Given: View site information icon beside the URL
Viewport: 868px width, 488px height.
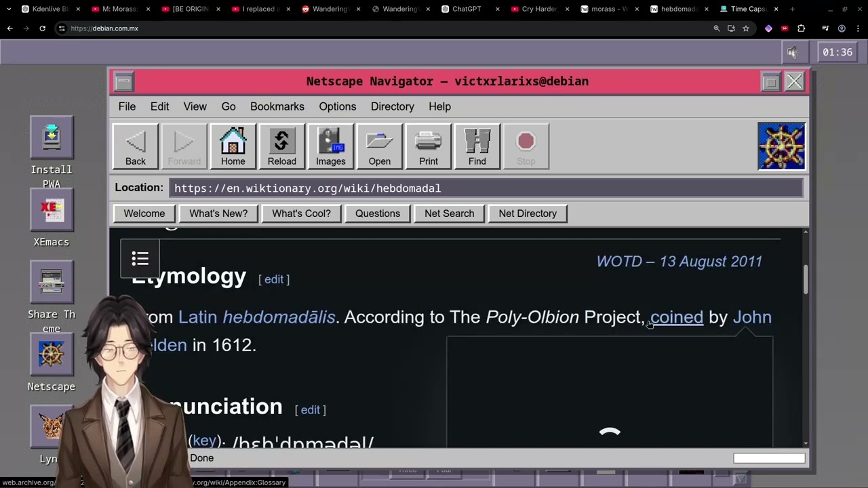Looking at the screenshot, I should 62,28.
